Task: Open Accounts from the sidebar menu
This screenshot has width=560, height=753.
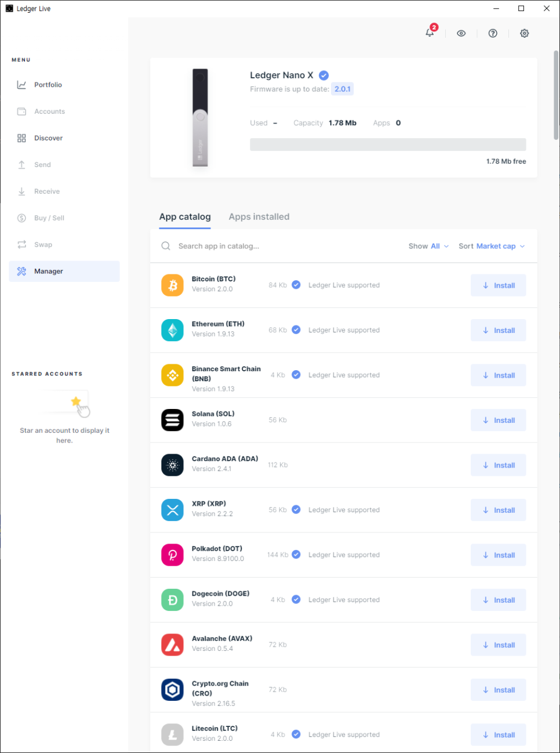Action: click(64, 111)
